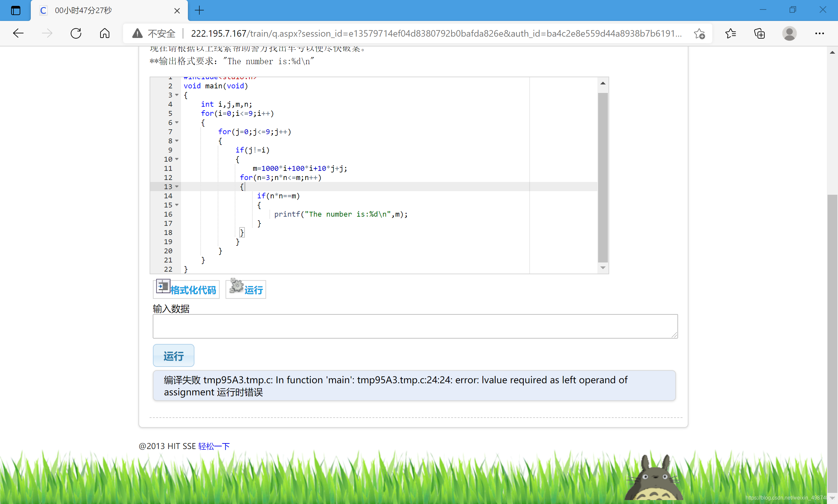Open the tab actions menu
Image resolution: width=838 pixels, height=504 pixels.
coord(16,10)
